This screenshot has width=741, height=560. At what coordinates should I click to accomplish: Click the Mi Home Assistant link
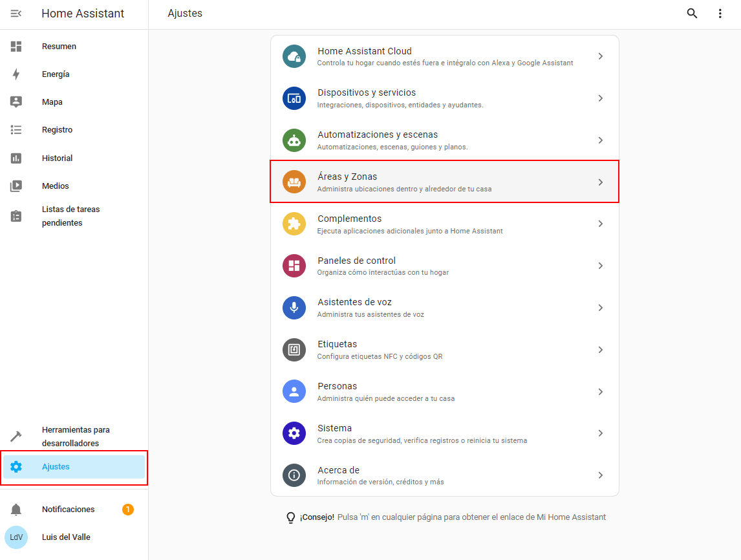pos(571,517)
